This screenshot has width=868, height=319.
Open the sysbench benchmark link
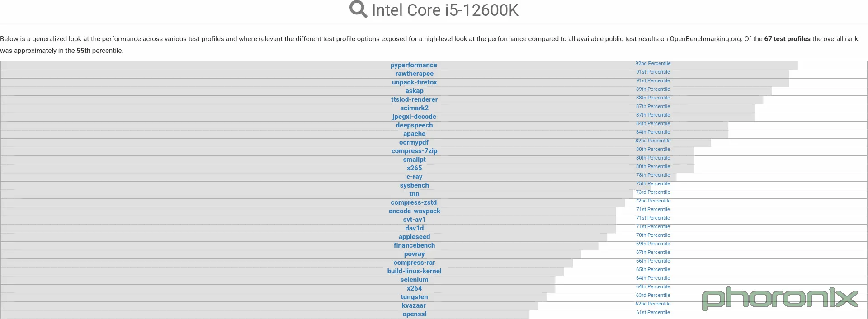(x=414, y=185)
